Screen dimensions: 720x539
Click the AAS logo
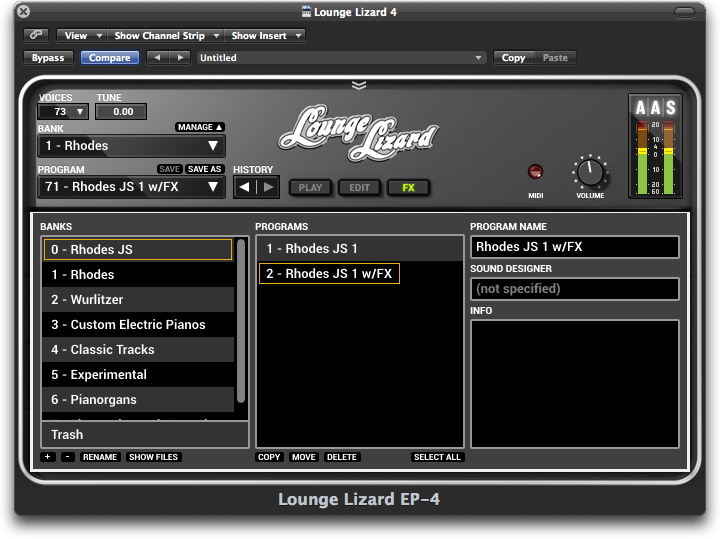click(x=655, y=108)
